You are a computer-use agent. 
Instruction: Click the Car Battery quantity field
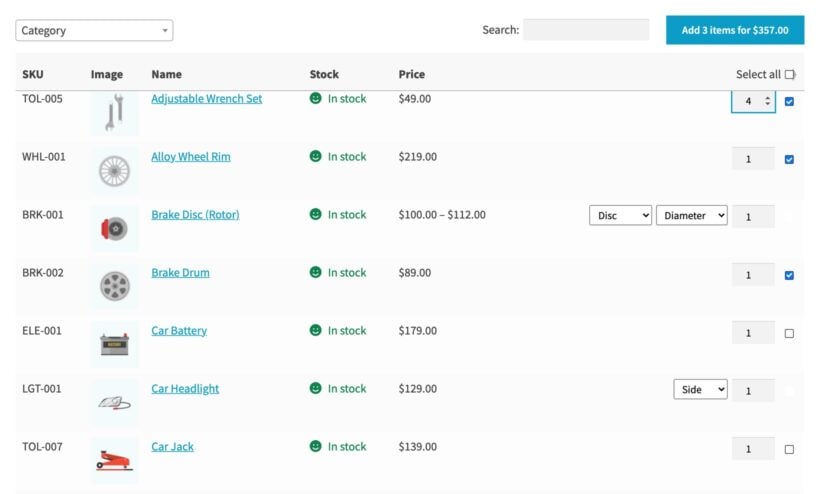753,333
